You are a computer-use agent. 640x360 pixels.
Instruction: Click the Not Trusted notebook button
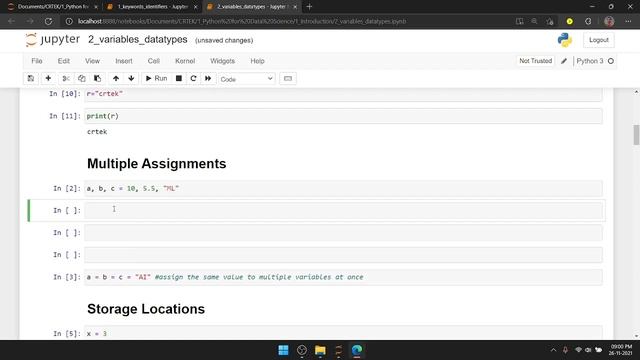536,61
